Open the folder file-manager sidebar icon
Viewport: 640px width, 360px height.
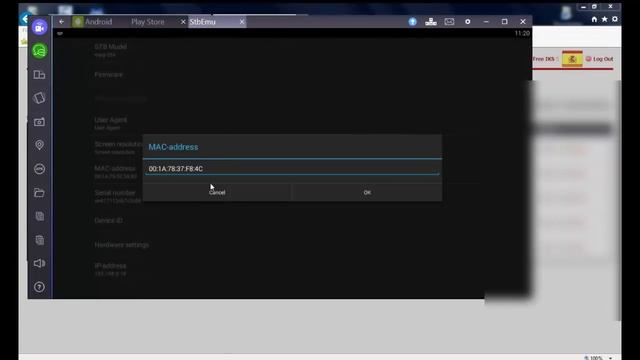click(40, 192)
